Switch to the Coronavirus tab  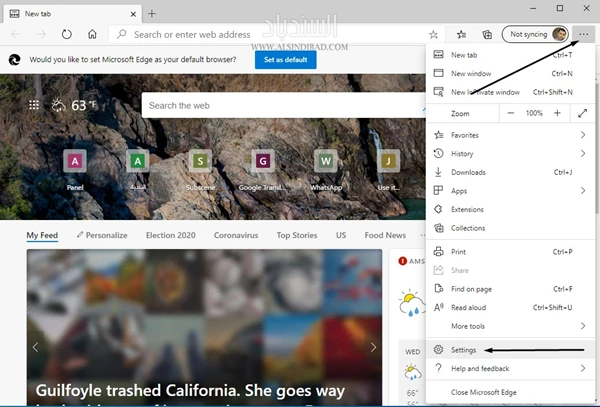click(236, 235)
